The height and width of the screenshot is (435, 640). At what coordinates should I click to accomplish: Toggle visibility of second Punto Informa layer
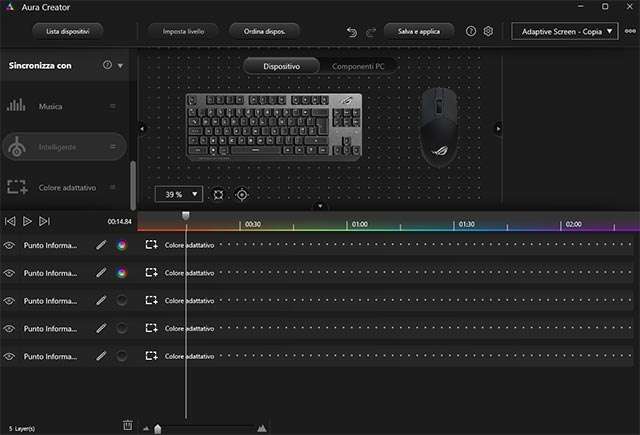coord(9,273)
